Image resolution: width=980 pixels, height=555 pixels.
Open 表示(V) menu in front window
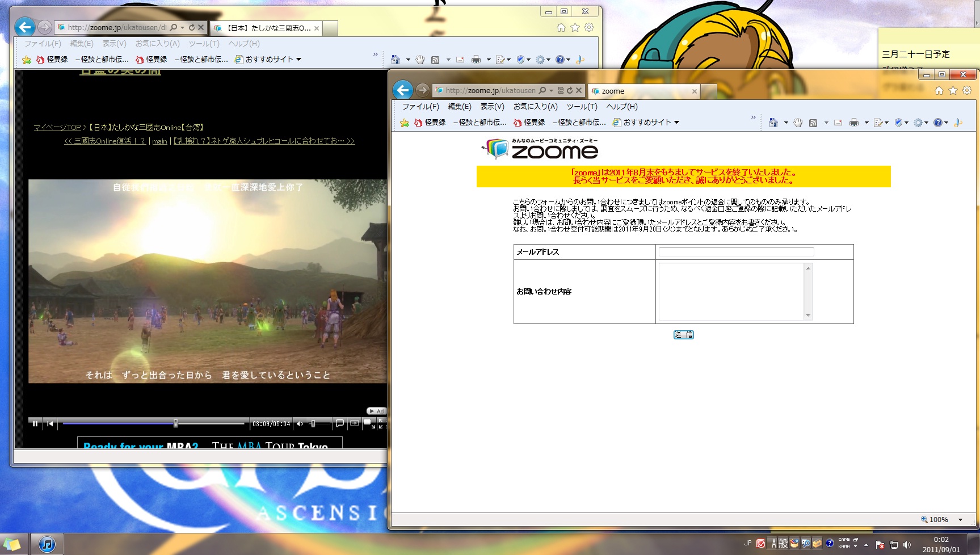coord(492,107)
